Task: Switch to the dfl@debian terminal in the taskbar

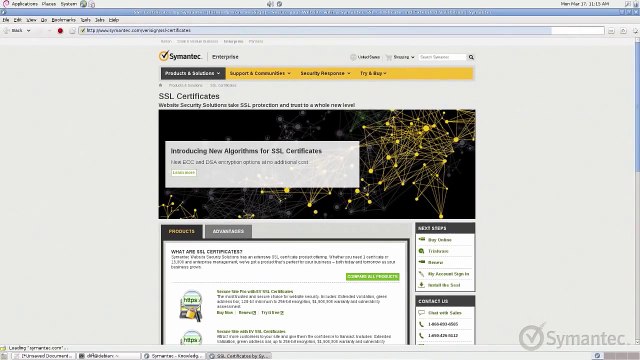Action: coord(109,356)
